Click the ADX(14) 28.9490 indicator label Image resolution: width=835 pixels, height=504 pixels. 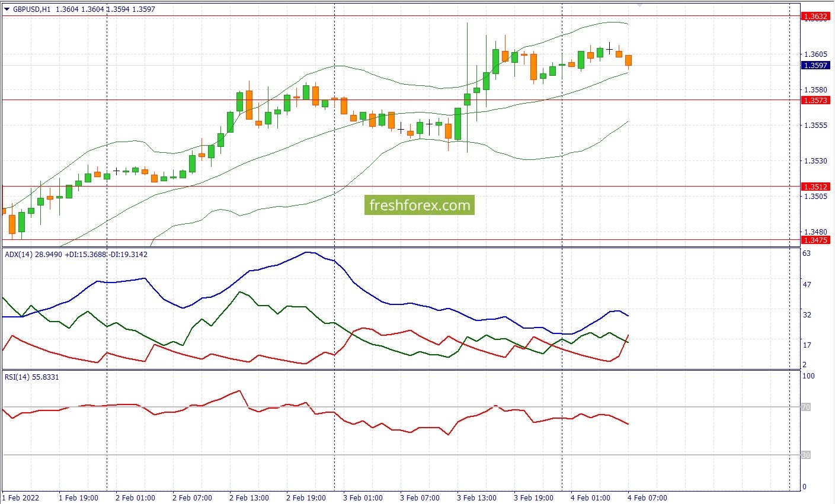coord(33,255)
